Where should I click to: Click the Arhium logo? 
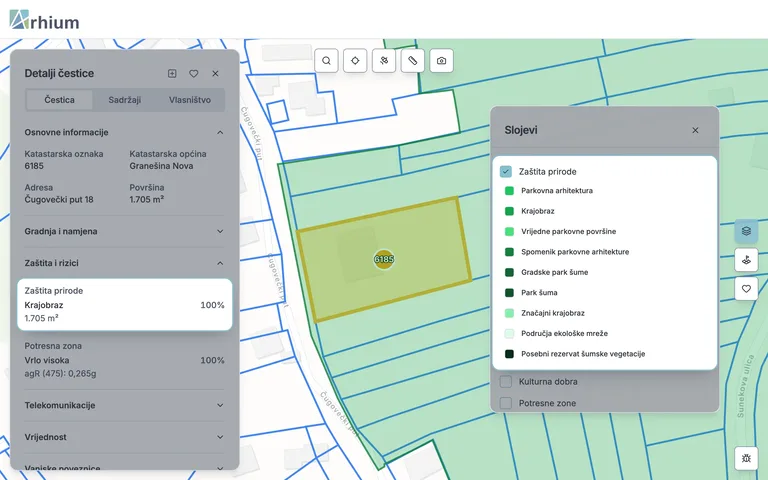click(44, 20)
